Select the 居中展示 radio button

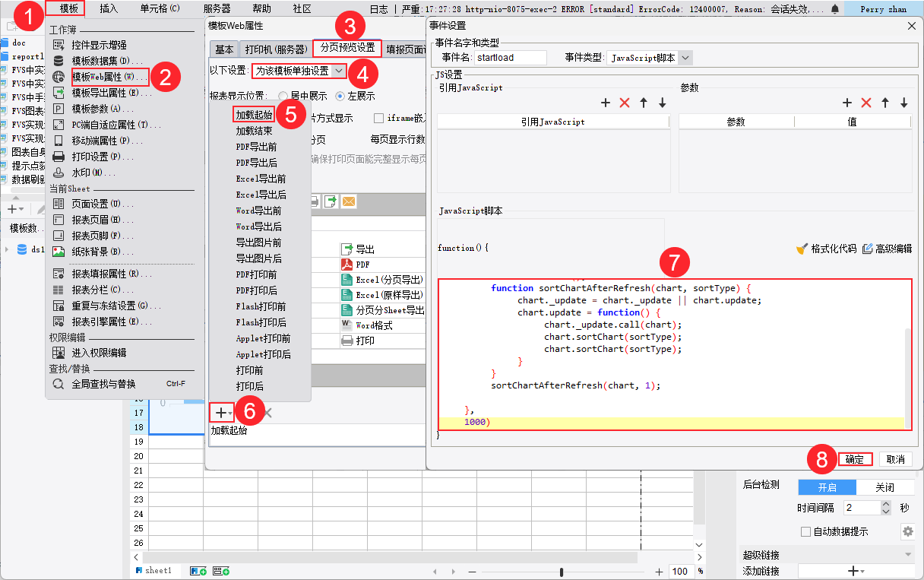(283, 97)
